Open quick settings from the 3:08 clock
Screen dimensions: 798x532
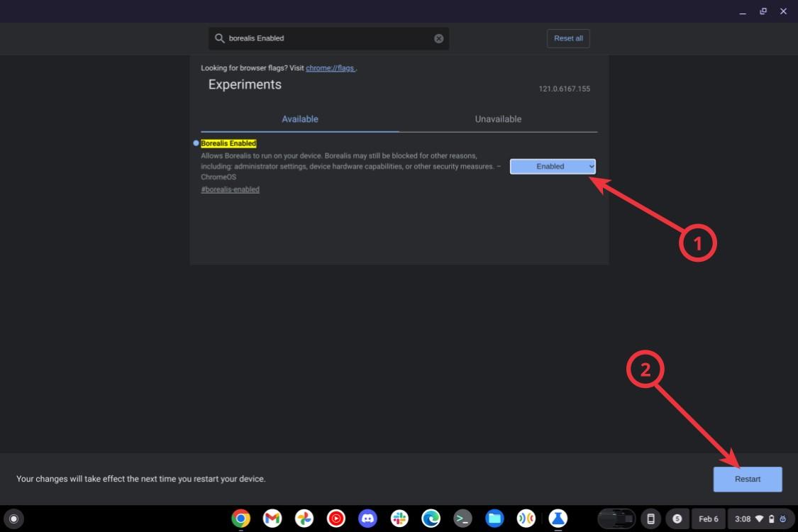pos(761,519)
